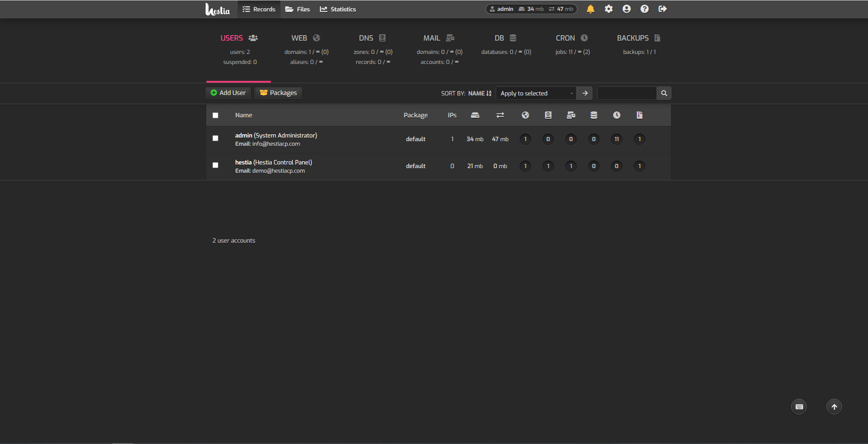The width and height of the screenshot is (868, 444).
Task: Open the user profile icon
Action: click(x=626, y=9)
